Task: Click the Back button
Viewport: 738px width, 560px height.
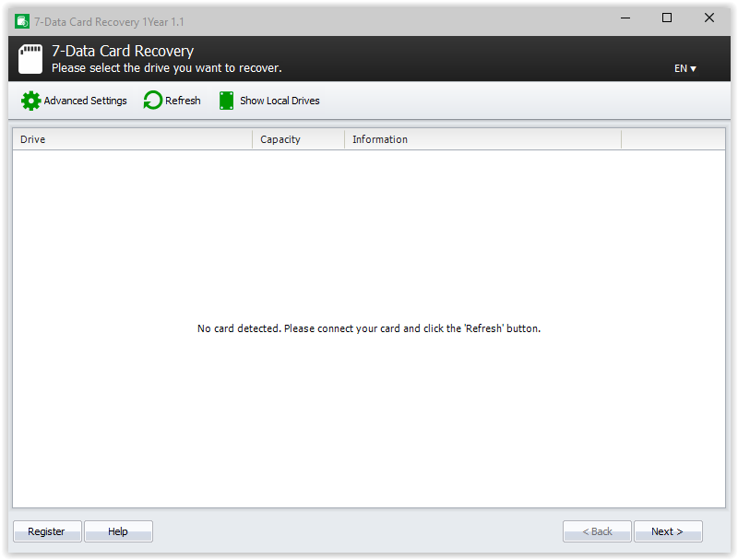Action: tap(597, 531)
